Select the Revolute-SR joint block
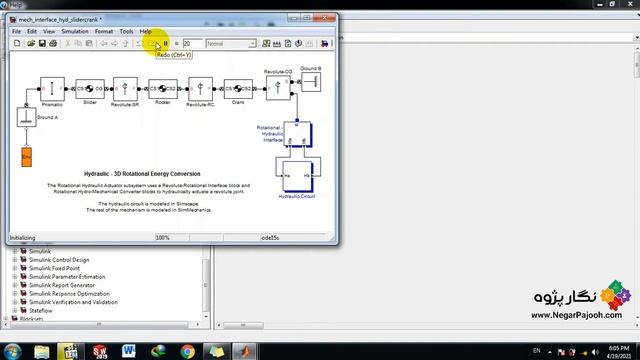 [125, 89]
